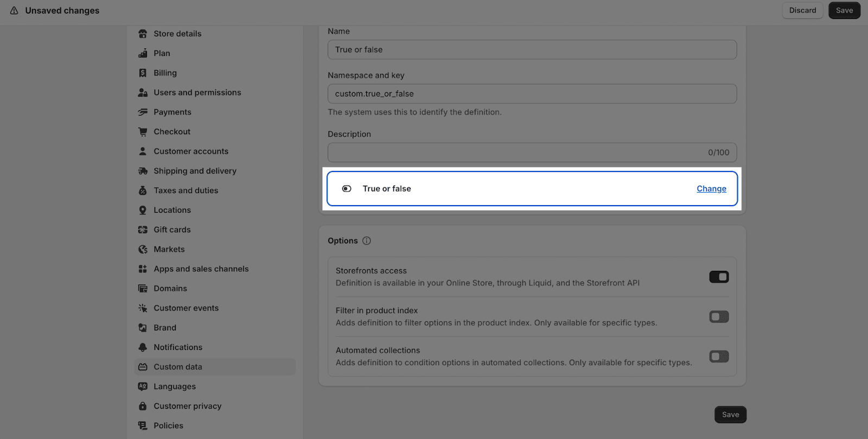Toggle Automated collections switch
The width and height of the screenshot is (868, 439).
point(719,357)
